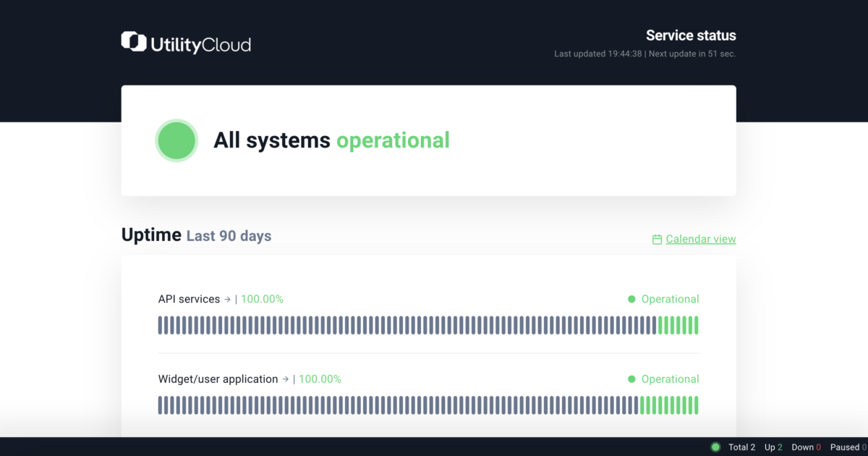868x456 pixels.
Task: Open the Widget/user application detail page
Action: pos(218,379)
